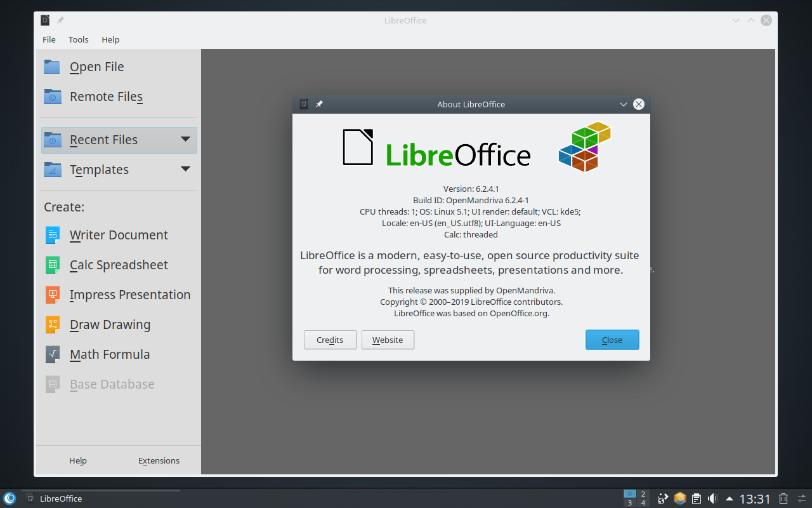Expand the Templates dropdown arrow
The image size is (812, 508).
[x=185, y=169]
